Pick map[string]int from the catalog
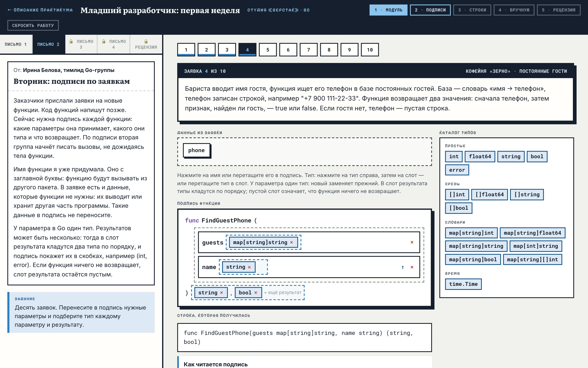Image resolution: width=588 pixels, height=368 pixels. pos(471,233)
